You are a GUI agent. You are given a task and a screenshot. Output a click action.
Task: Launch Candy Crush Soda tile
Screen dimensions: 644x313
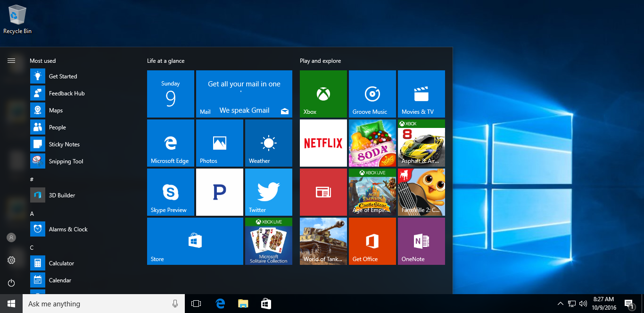tap(372, 143)
